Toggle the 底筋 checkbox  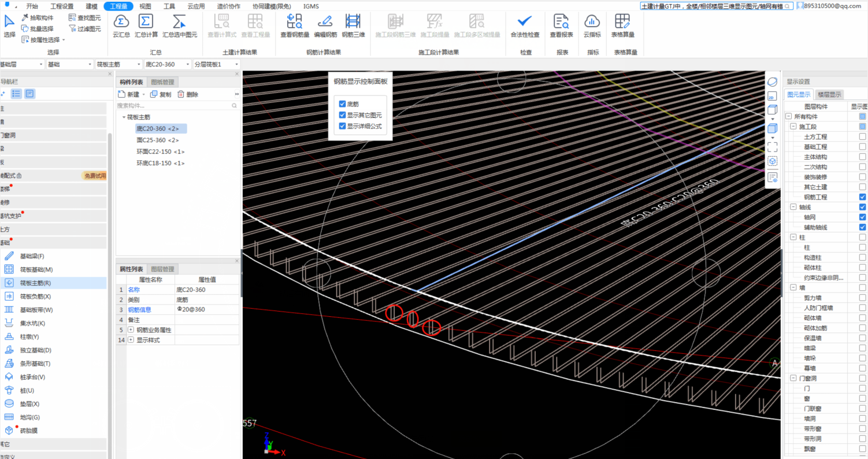tap(342, 104)
